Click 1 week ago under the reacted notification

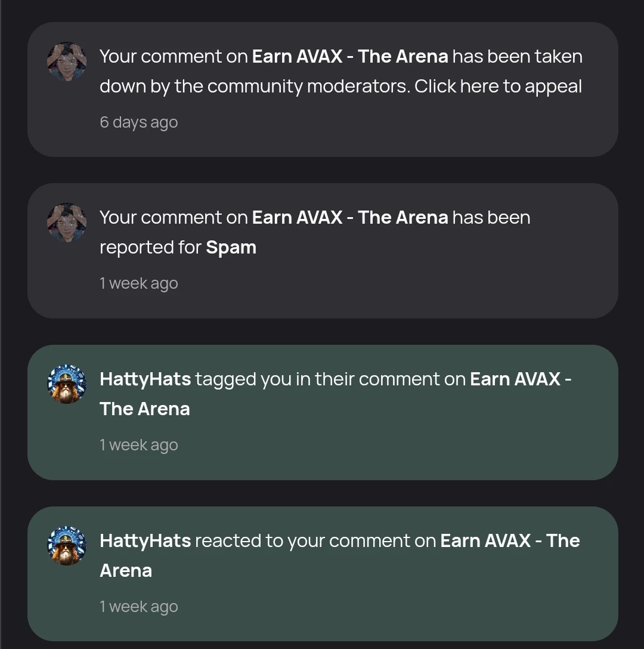139,607
